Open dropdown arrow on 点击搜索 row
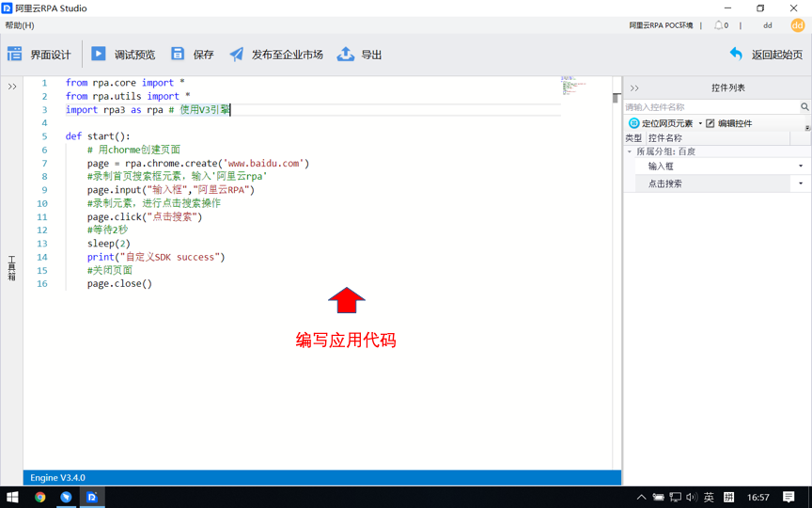This screenshot has width=812, height=508. pyautogui.click(x=801, y=183)
